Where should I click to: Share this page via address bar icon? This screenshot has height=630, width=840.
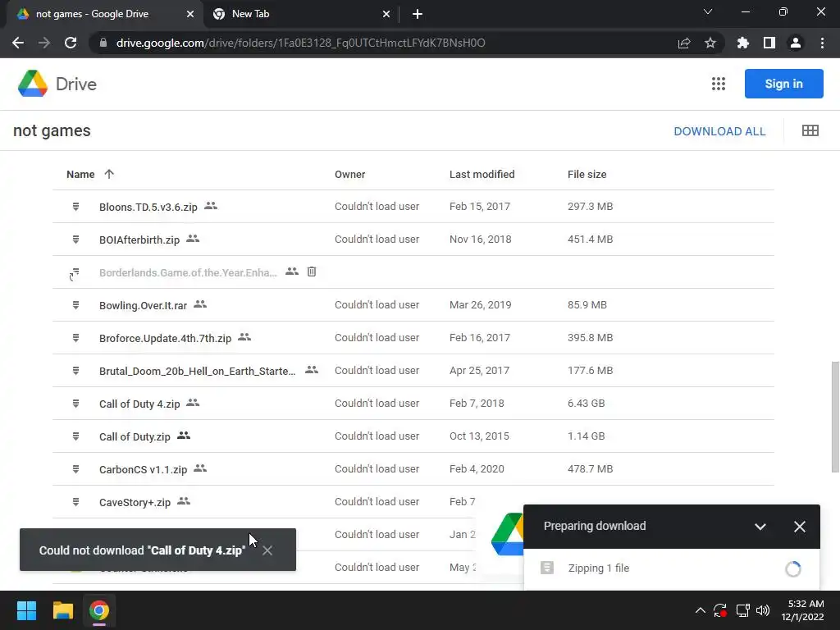coord(684,43)
